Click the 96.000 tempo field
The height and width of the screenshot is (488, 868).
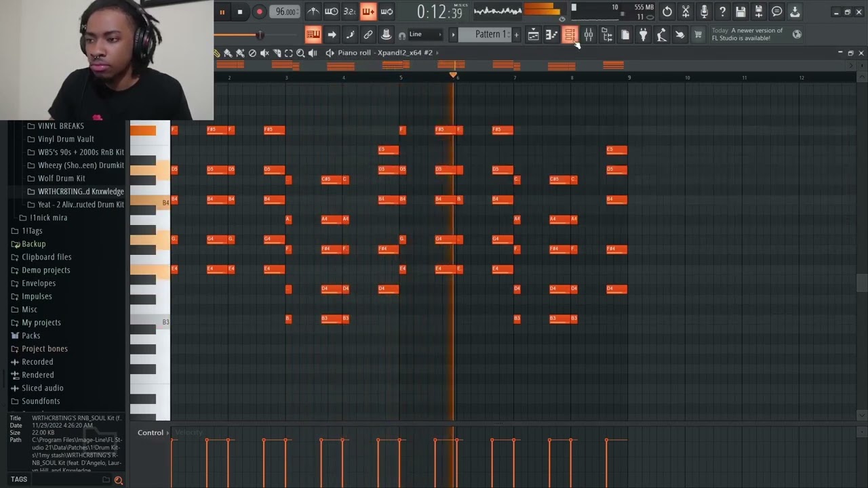coord(285,12)
